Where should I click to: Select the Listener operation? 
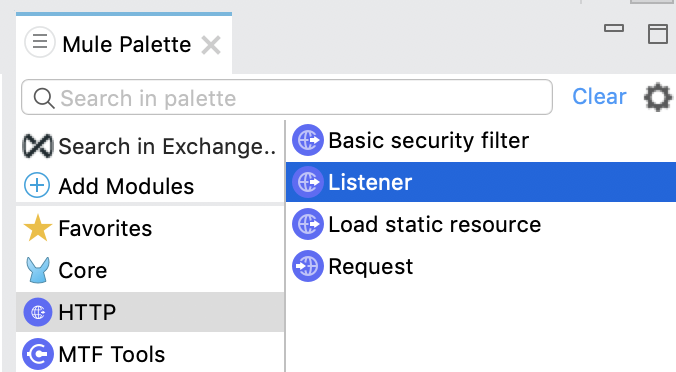click(x=481, y=182)
